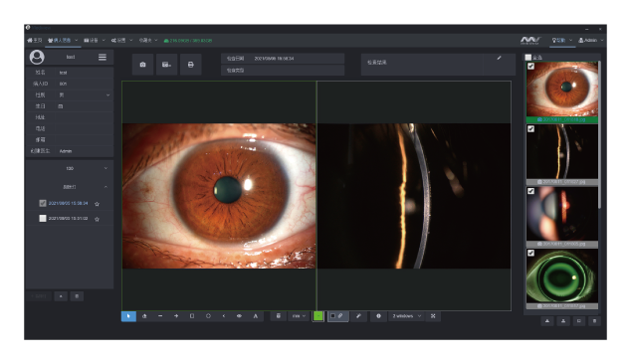Click the report generation icon next to camera
The height and width of the screenshot is (364, 631).
[x=166, y=65]
